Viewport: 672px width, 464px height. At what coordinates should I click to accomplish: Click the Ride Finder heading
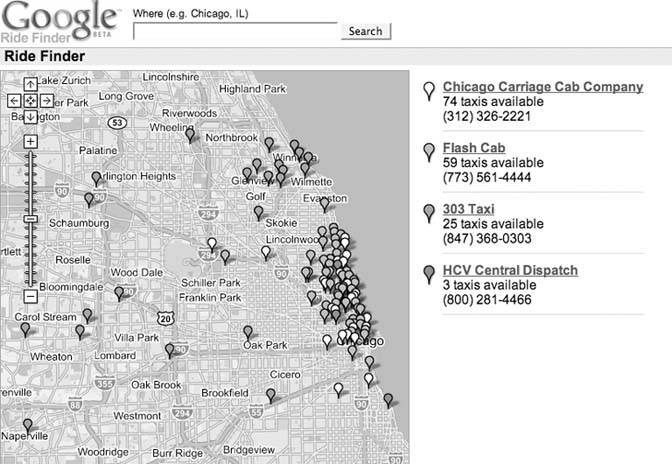(45, 56)
